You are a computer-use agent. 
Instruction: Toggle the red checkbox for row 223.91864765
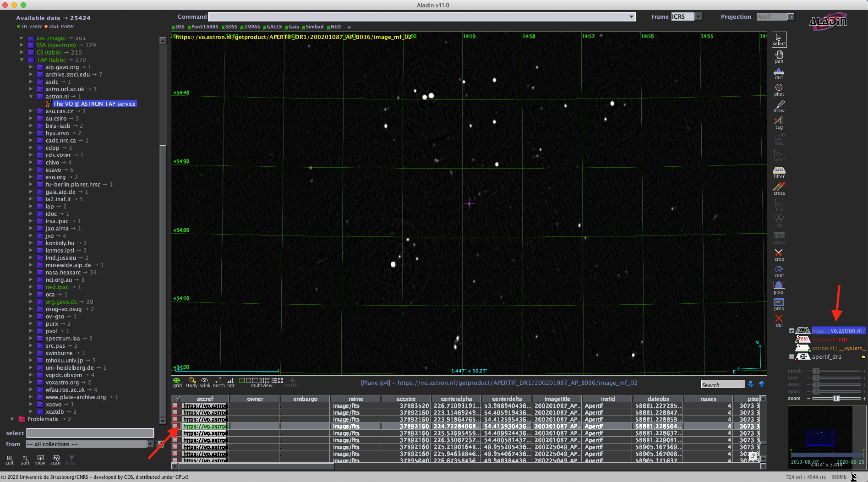pyautogui.click(x=175, y=419)
